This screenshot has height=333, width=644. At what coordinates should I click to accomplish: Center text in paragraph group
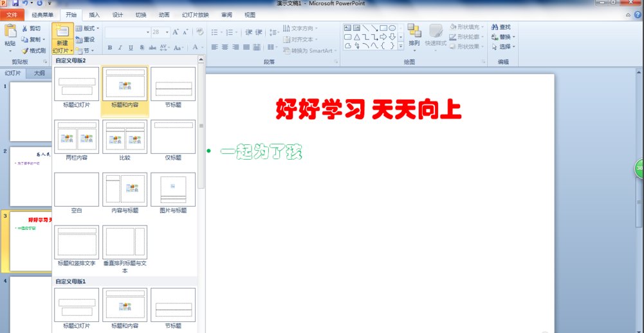pyautogui.click(x=225, y=47)
